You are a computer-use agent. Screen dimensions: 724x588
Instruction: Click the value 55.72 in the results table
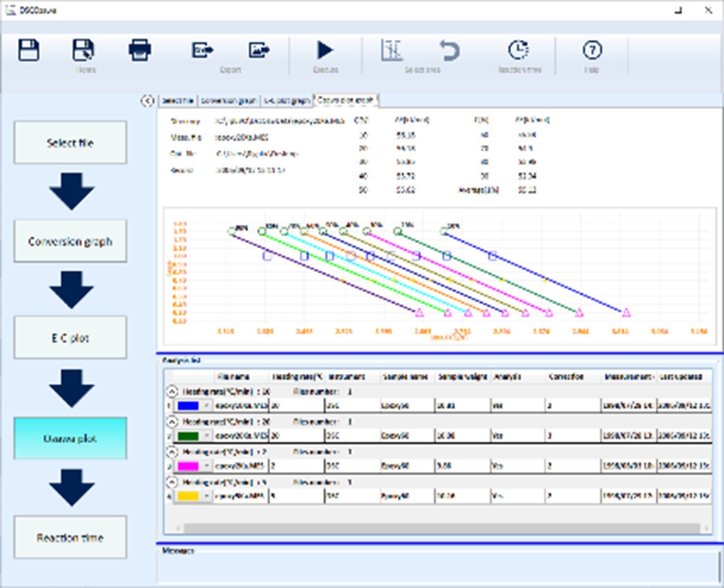[x=405, y=176]
